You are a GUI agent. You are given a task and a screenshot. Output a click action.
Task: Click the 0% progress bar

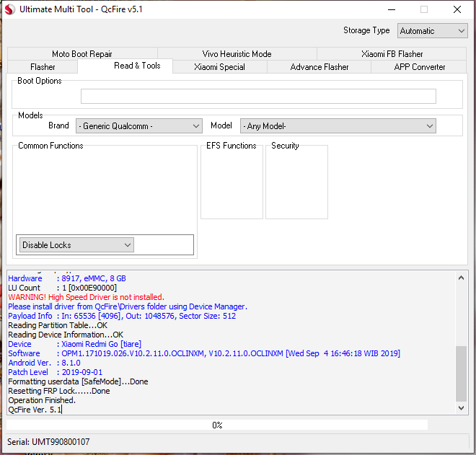click(217, 425)
